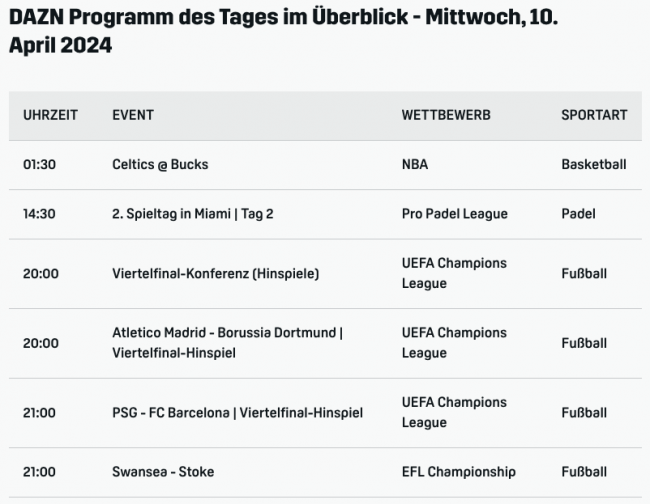Select Fußball in the Swansea - Stoke row
The width and height of the screenshot is (650, 504).
[584, 471]
